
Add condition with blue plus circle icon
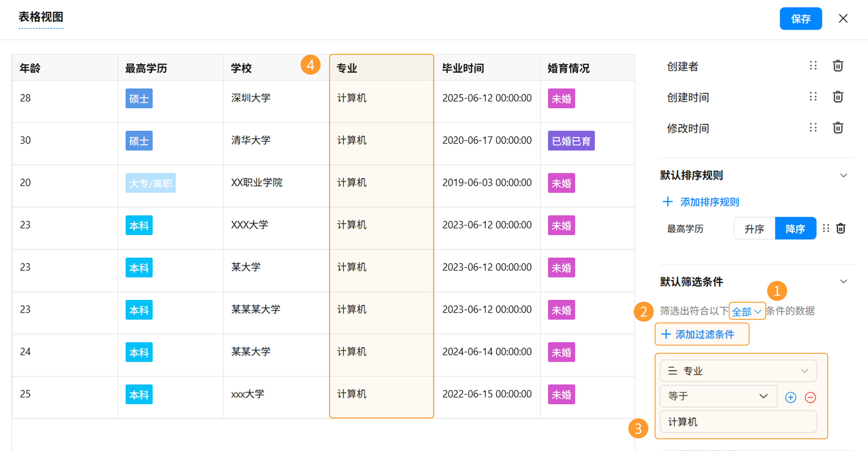click(790, 397)
